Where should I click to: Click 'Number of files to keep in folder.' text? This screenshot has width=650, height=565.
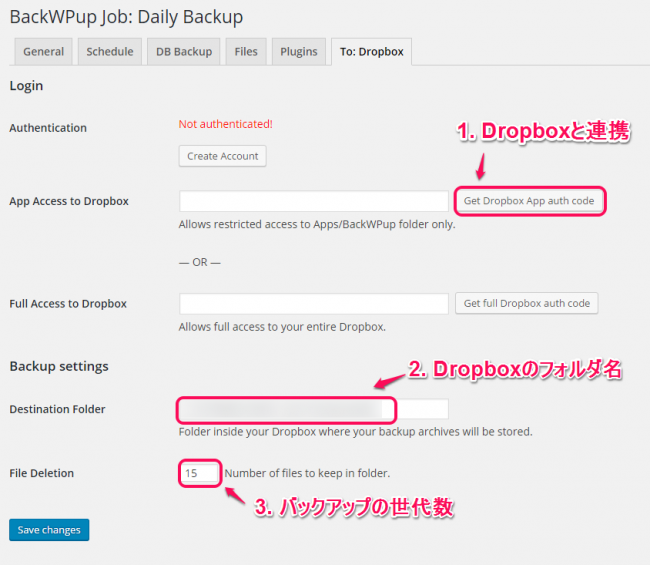[307, 473]
